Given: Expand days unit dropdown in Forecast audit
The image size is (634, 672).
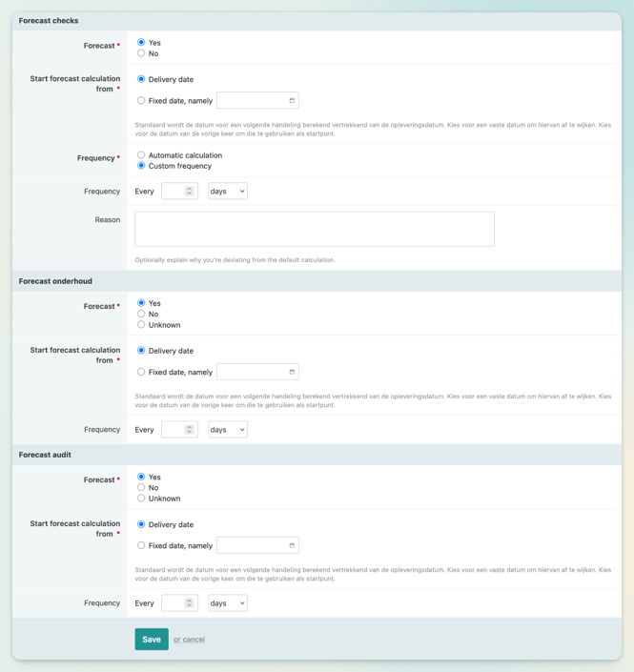Looking at the screenshot, I should tap(228, 603).
